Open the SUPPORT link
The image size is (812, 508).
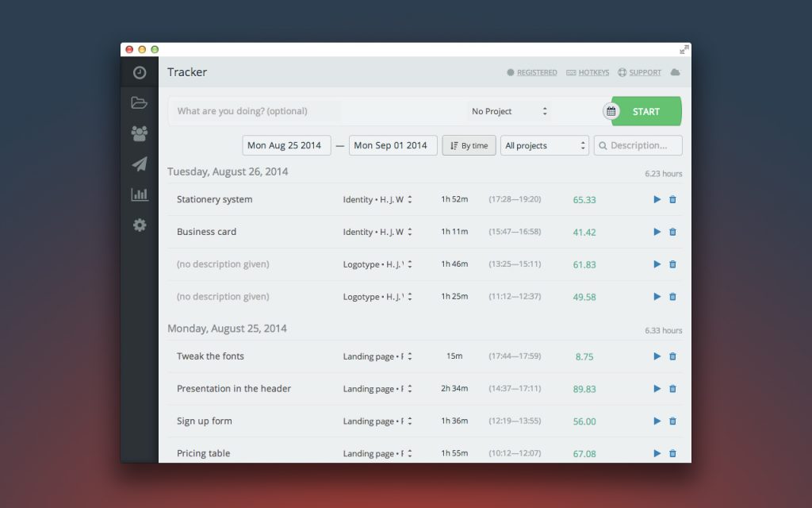(639, 72)
